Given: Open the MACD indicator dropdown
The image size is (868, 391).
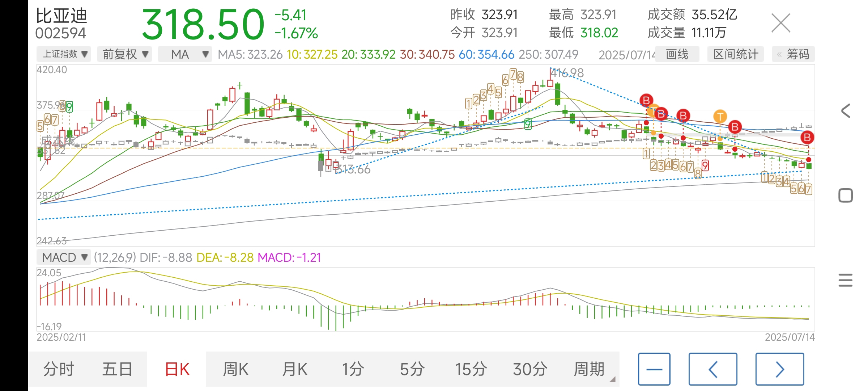Looking at the screenshot, I should [64, 257].
